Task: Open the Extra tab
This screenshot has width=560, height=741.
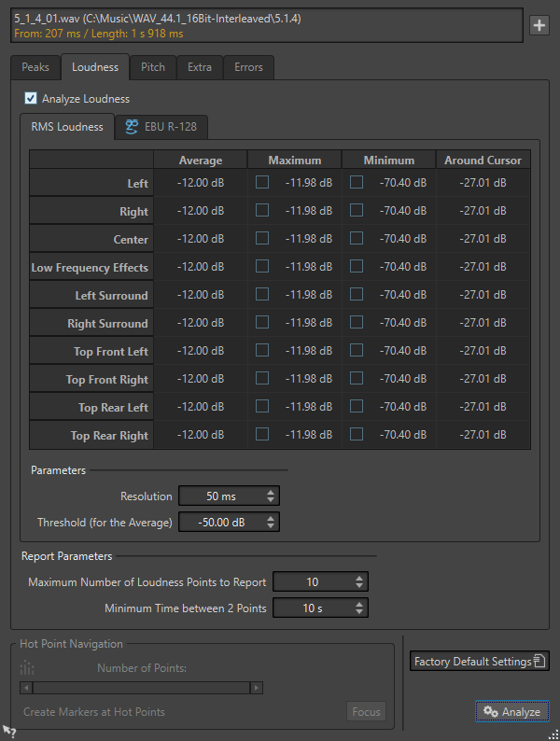Action: coord(199,67)
